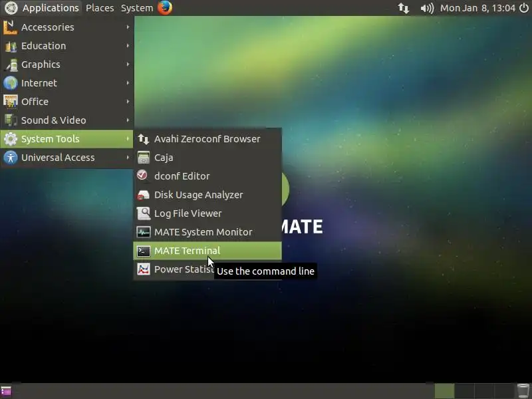Expand the Graphics submenu arrow
The image size is (532, 399).
tap(128, 65)
